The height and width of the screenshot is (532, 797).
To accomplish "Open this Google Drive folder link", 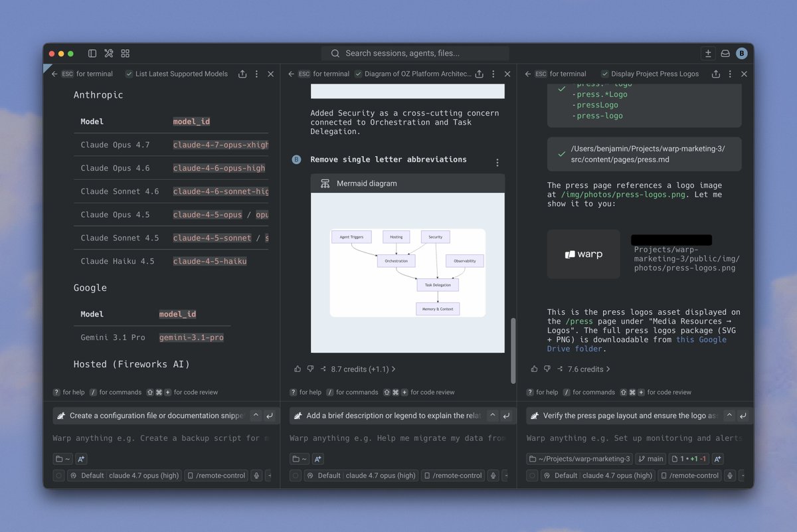I will pos(637,344).
